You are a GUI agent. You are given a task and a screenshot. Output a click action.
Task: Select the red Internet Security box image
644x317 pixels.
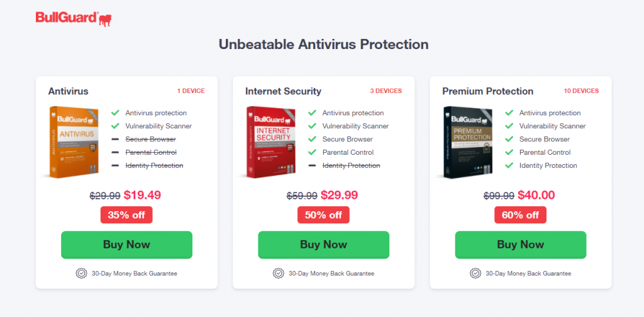click(270, 142)
